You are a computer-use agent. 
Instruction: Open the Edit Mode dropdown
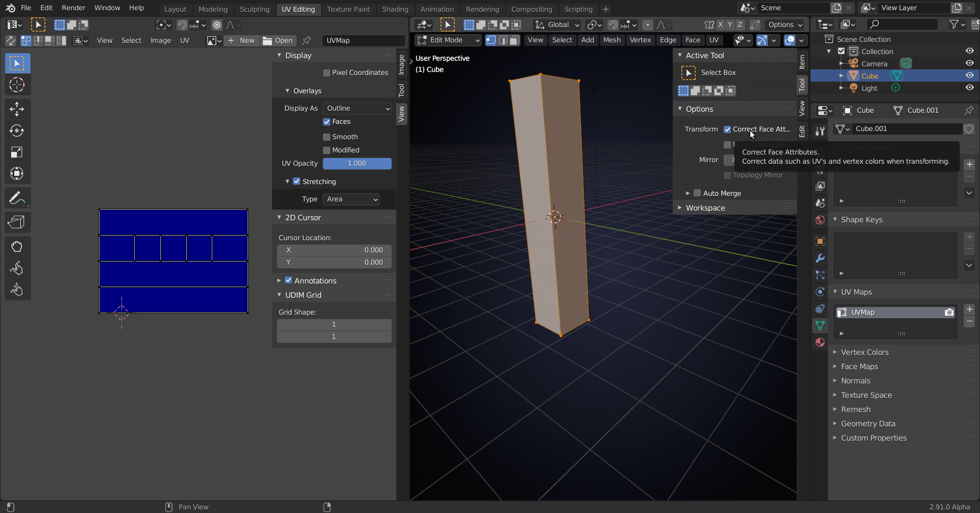pos(448,40)
